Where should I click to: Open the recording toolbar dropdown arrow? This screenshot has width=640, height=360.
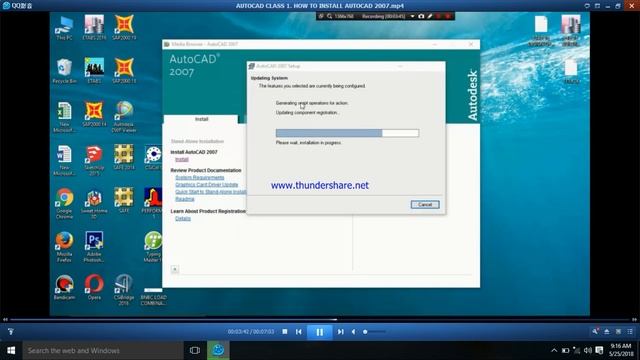point(413,16)
